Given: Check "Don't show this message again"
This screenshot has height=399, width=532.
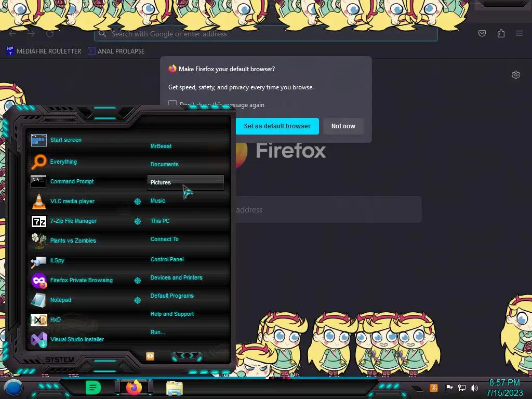Looking at the screenshot, I should coord(172,104).
